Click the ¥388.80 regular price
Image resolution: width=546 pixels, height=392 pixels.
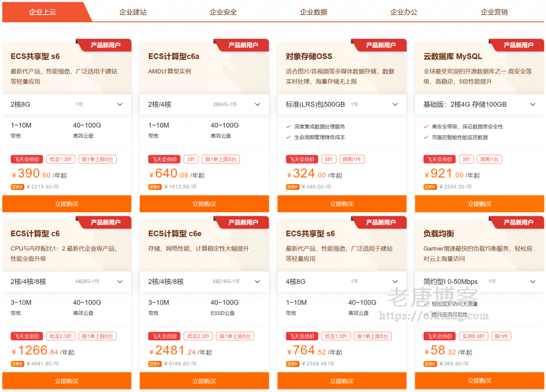[x=454, y=364]
